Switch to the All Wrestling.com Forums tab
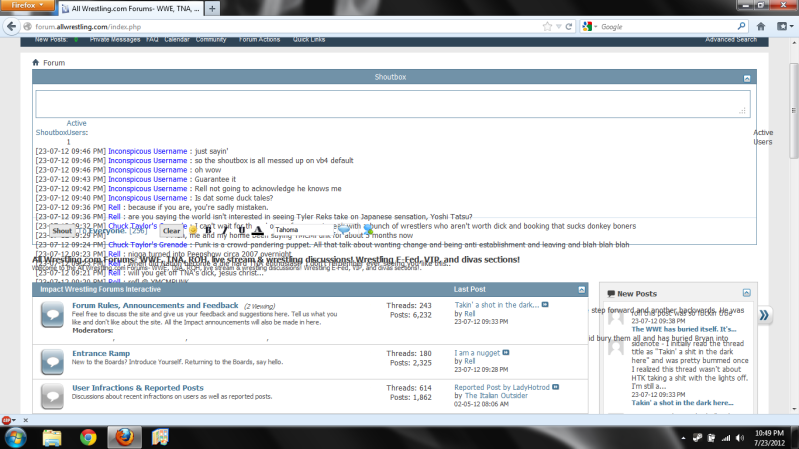799x449 pixels. [130, 9]
